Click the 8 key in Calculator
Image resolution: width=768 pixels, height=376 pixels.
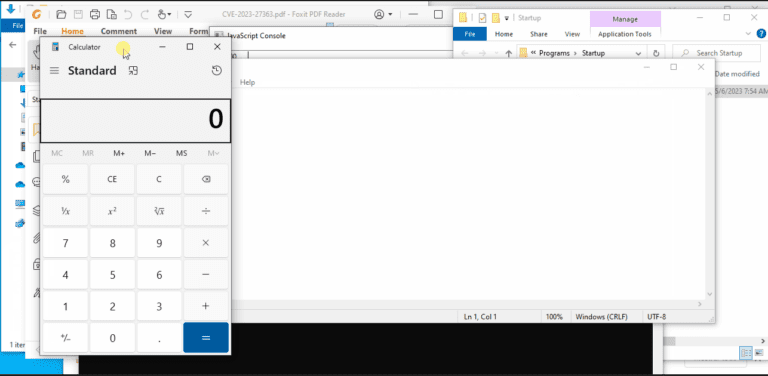coord(112,243)
